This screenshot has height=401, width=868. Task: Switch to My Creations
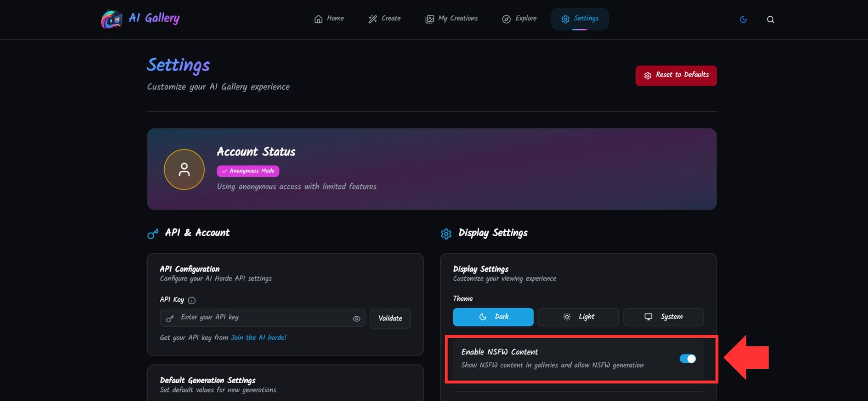click(x=451, y=19)
